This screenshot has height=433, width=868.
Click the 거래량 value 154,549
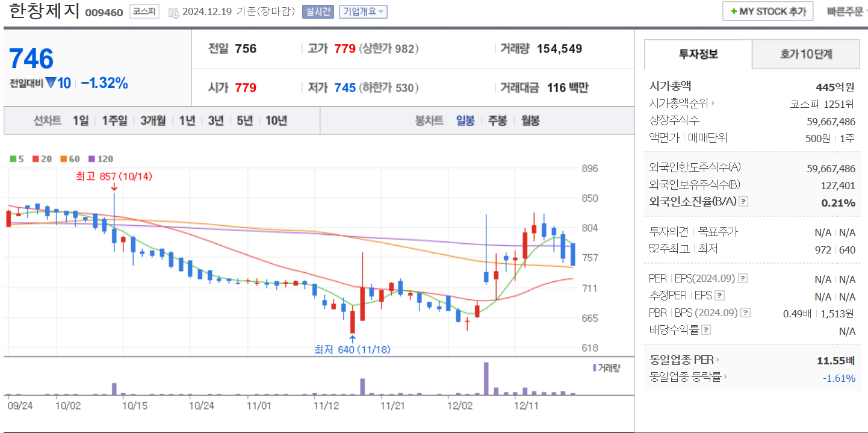pyautogui.click(x=559, y=49)
